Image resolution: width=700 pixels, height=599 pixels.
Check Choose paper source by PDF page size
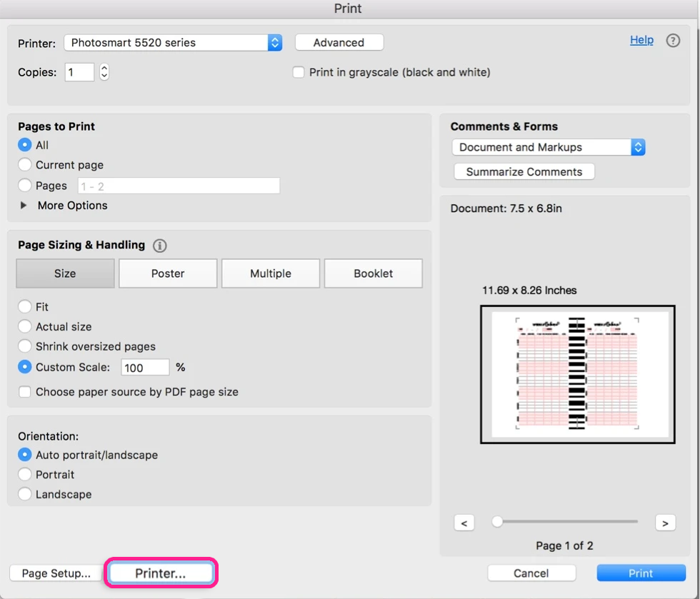tap(25, 392)
